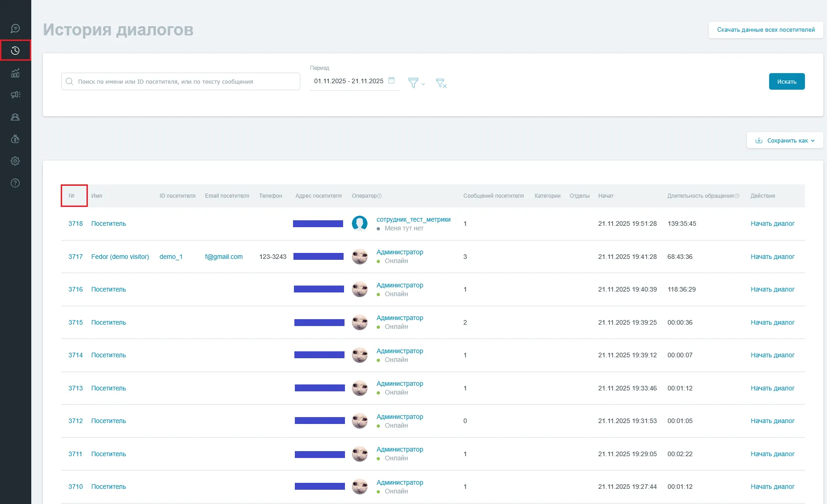The image size is (827, 504).
Task: Sort table by '№' column header
Action: coord(72,196)
